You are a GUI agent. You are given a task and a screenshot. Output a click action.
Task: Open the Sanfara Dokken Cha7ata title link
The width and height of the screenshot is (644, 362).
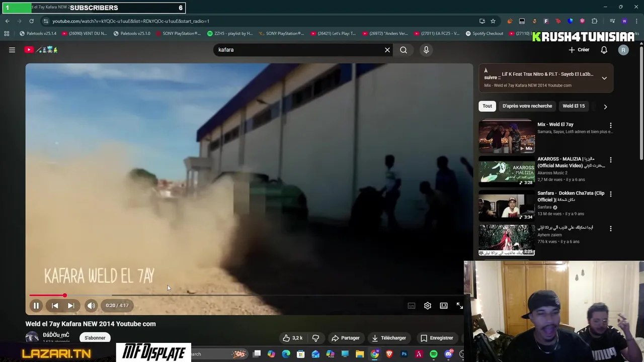tap(571, 196)
